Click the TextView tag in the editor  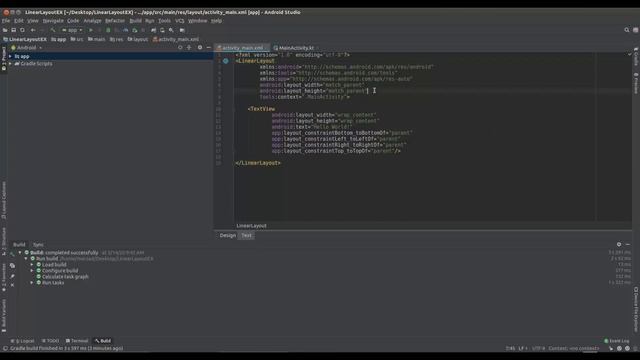[x=262, y=109]
